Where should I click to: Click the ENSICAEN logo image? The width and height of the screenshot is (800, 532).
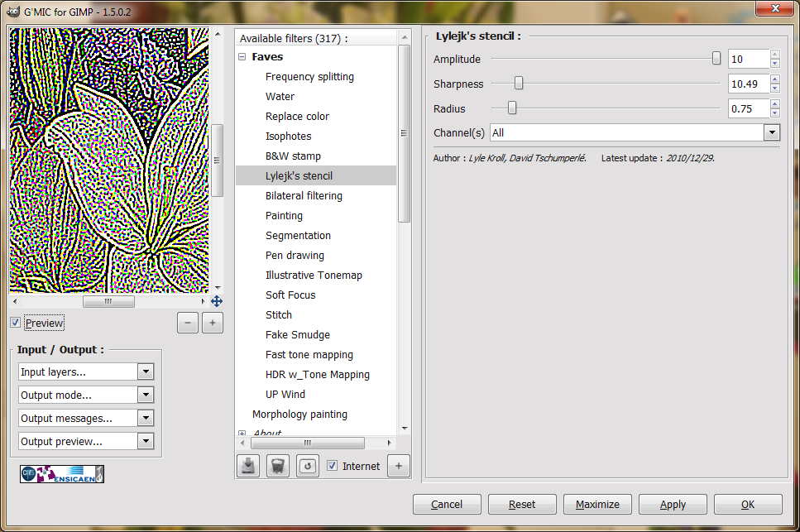coord(62,474)
